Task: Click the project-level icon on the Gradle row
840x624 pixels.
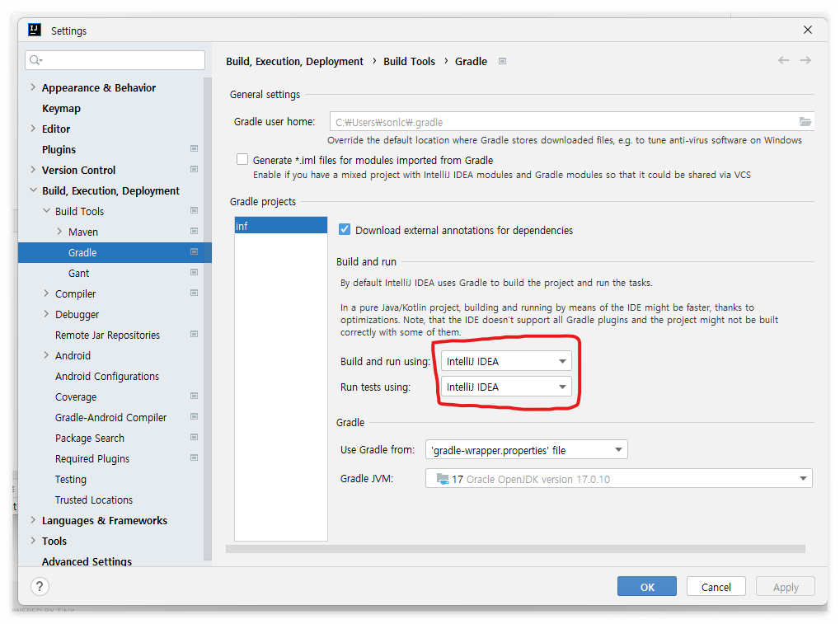Action: pyautogui.click(x=194, y=251)
